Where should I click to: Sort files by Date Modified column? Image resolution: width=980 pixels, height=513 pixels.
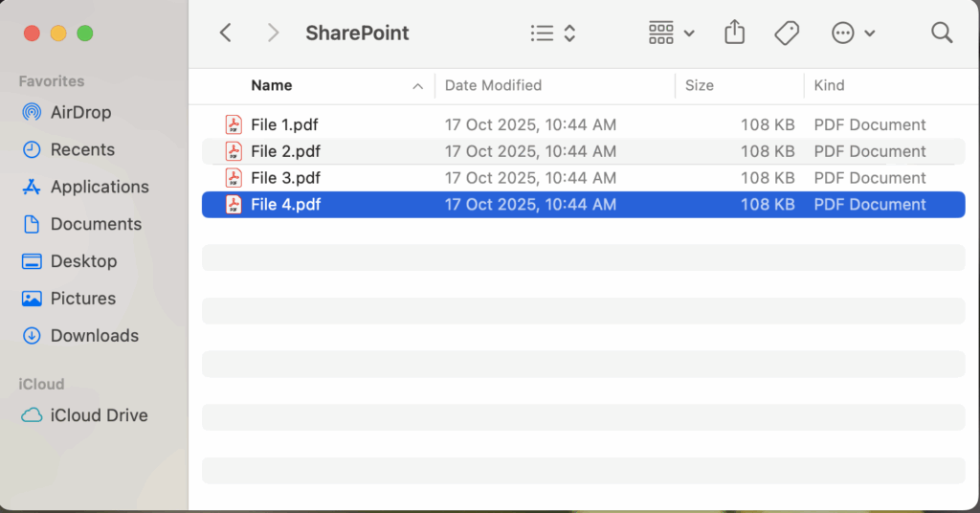493,85
